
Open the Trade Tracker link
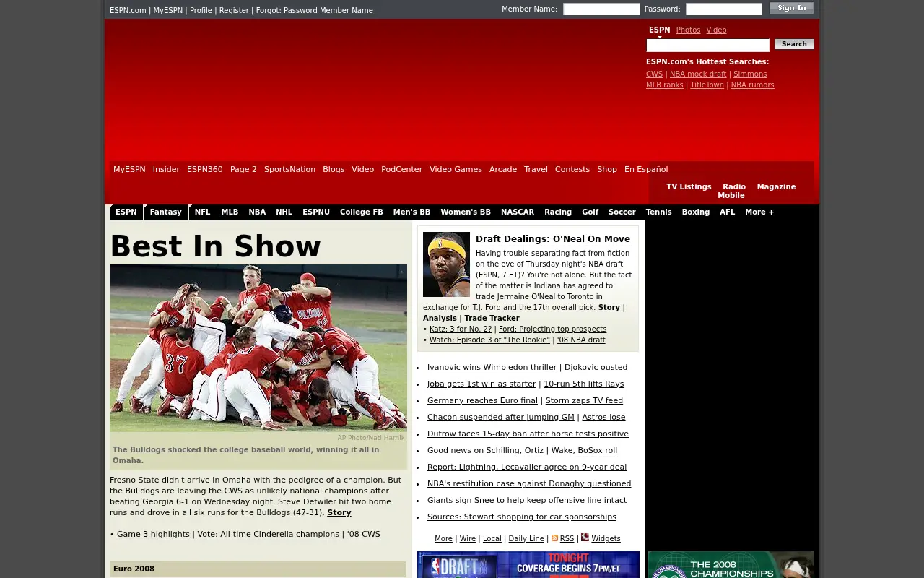point(492,319)
